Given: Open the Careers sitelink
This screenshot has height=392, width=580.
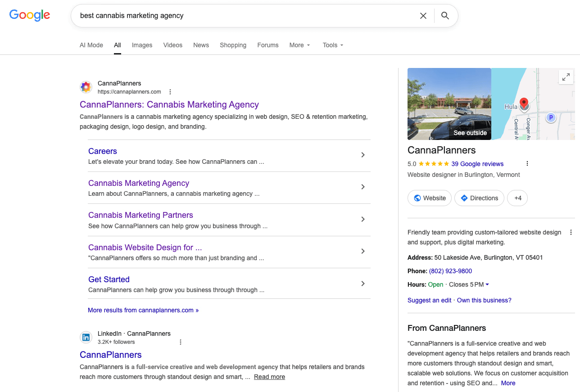Looking at the screenshot, I should click(103, 151).
